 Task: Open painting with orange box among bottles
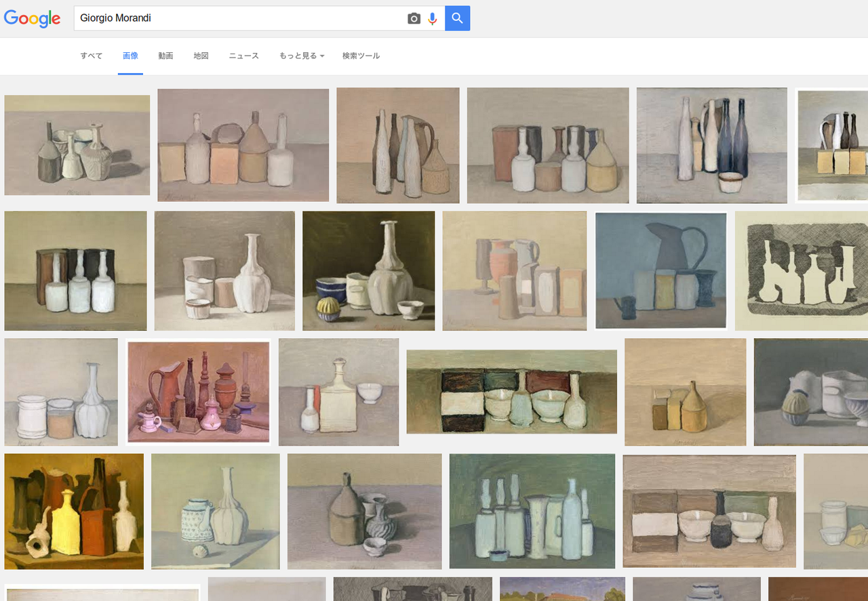[243, 145]
